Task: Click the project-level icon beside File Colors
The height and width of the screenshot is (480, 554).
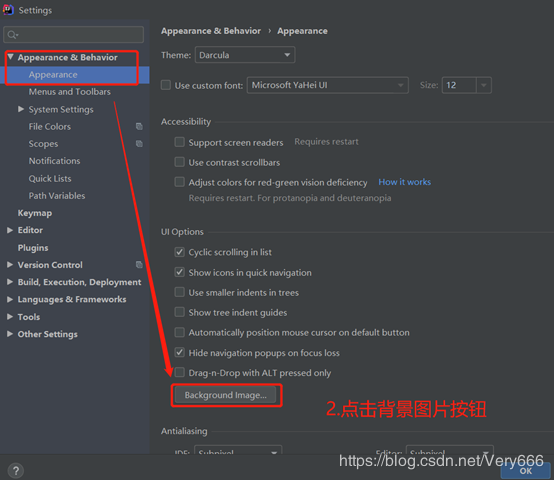Action: (x=139, y=126)
